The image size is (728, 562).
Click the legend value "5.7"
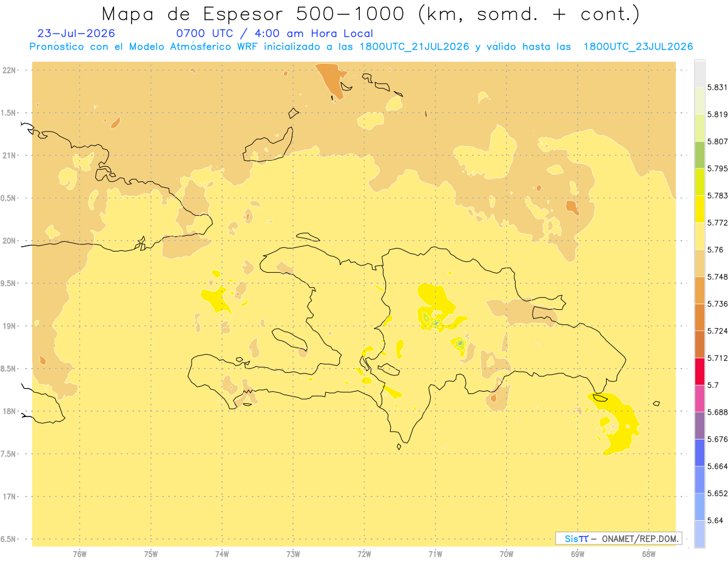click(x=713, y=385)
